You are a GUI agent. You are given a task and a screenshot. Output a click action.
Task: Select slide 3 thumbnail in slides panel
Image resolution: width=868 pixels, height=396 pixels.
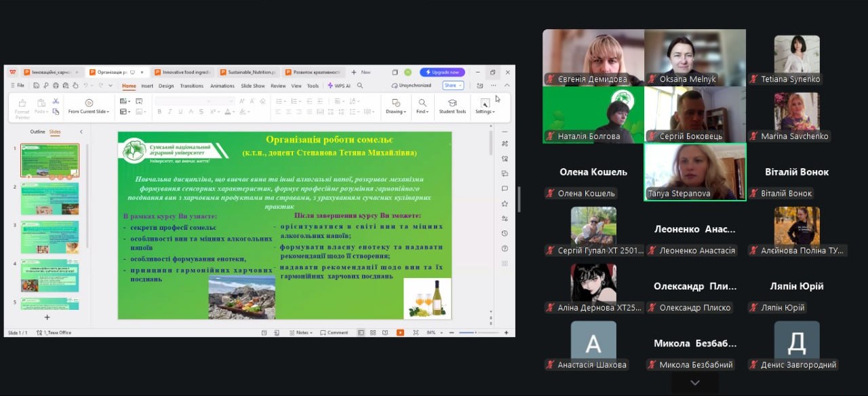(x=50, y=237)
